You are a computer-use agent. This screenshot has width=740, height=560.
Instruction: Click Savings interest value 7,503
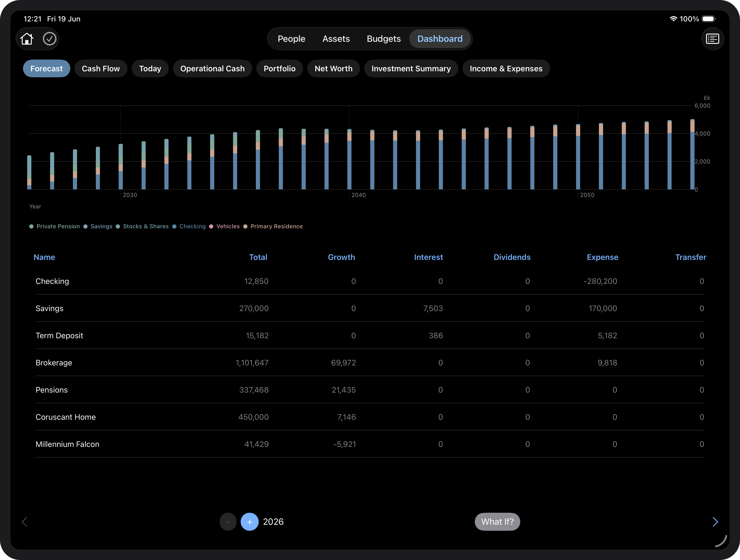coord(433,308)
